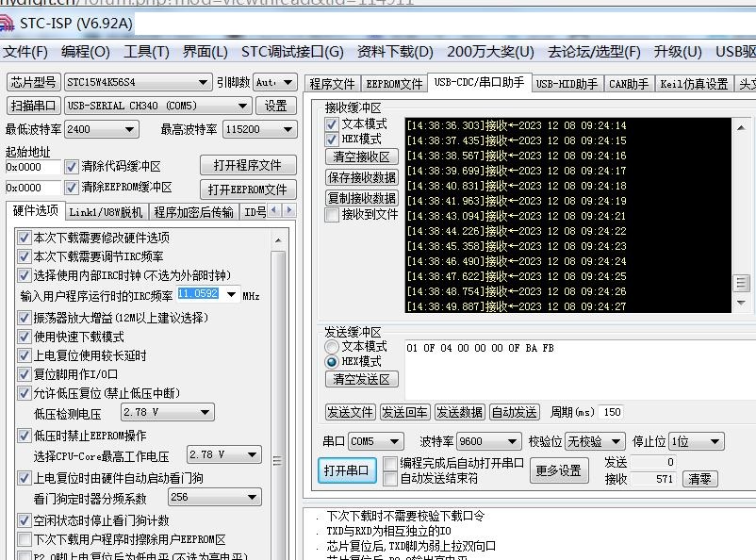Click the 保存接收数据 button

(362, 177)
